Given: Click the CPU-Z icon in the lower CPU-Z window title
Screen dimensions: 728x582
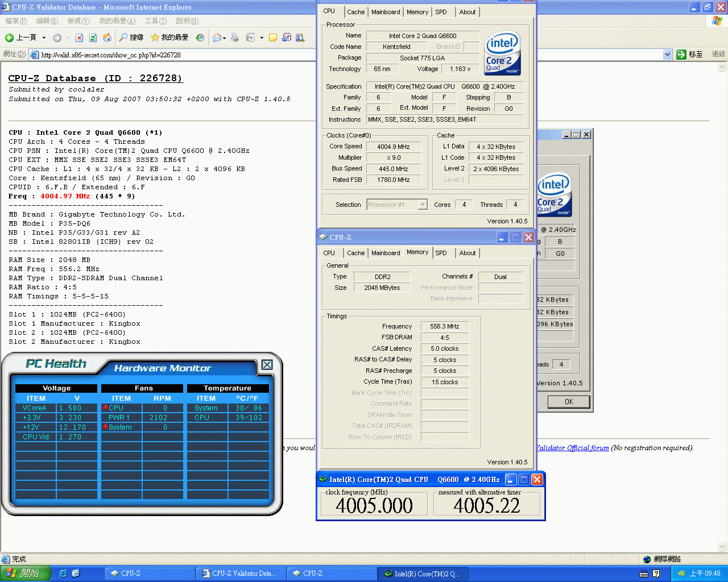Looking at the screenshot, I should 323,237.
